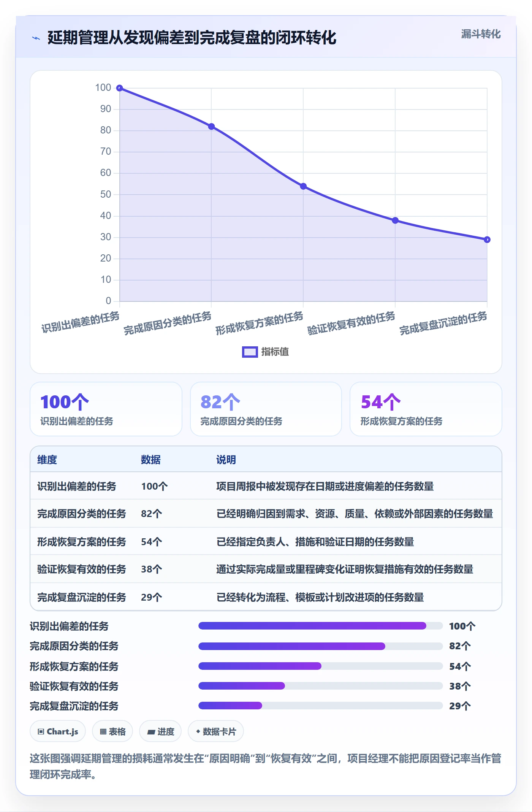Select the chart data point at 38
532x812 pixels.
[x=395, y=220]
